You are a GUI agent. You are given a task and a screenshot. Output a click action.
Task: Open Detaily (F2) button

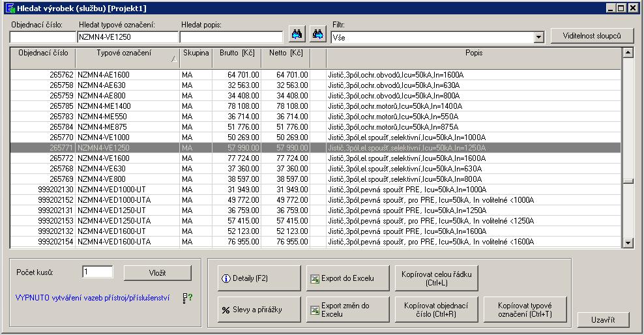click(259, 278)
